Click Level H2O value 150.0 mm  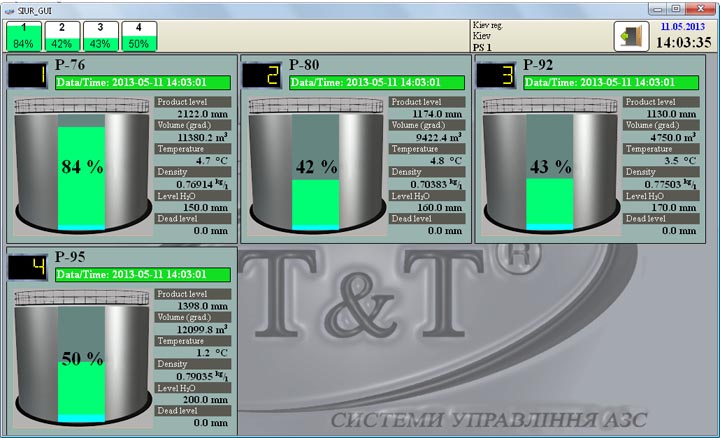(205, 208)
